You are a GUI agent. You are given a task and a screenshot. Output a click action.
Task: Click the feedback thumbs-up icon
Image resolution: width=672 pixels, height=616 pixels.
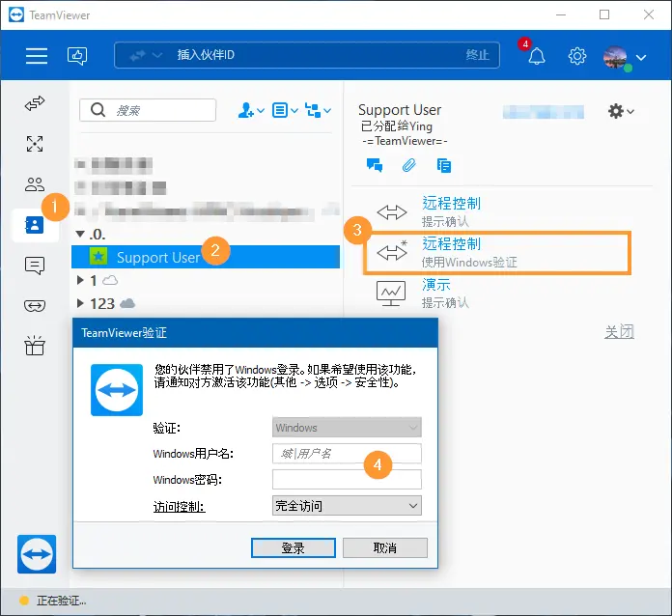77,56
